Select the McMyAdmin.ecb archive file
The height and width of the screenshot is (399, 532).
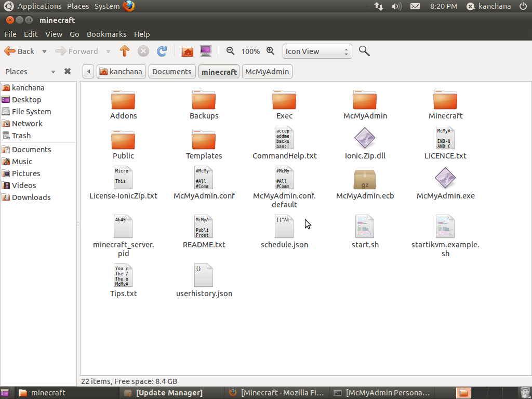coord(365,184)
